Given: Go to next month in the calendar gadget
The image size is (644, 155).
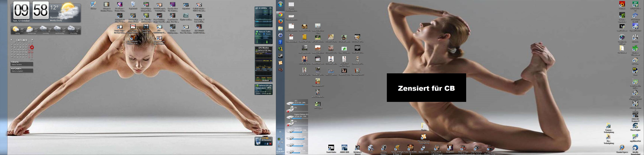Looking at the screenshot, I should 32,40.
